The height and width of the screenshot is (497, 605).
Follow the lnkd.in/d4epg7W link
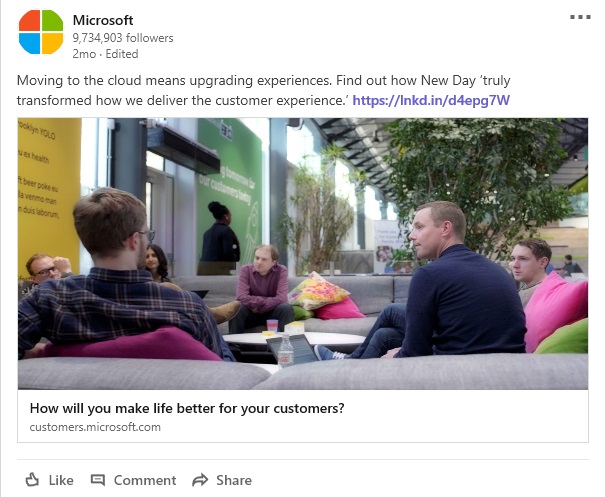[x=431, y=100]
